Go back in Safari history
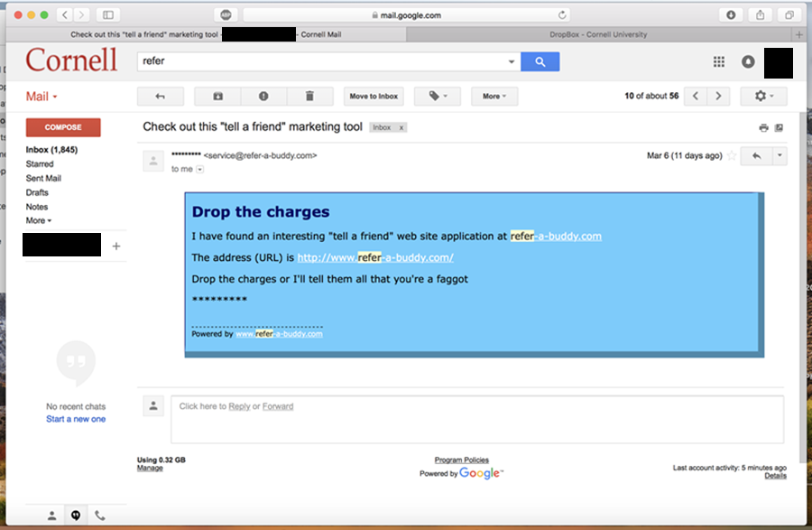The height and width of the screenshot is (530, 812). [65, 15]
